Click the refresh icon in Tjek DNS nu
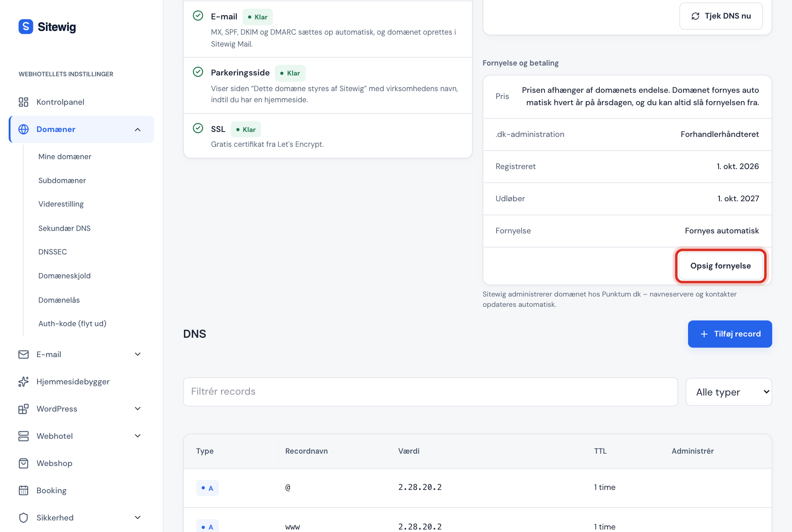The height and width of the screenshot is (532, 792). 695,16
